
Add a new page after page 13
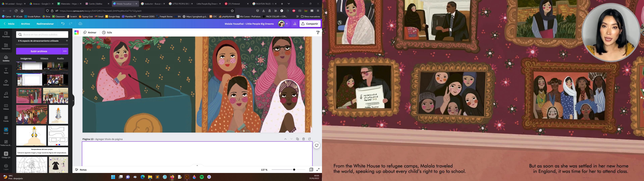pos(309,139)
